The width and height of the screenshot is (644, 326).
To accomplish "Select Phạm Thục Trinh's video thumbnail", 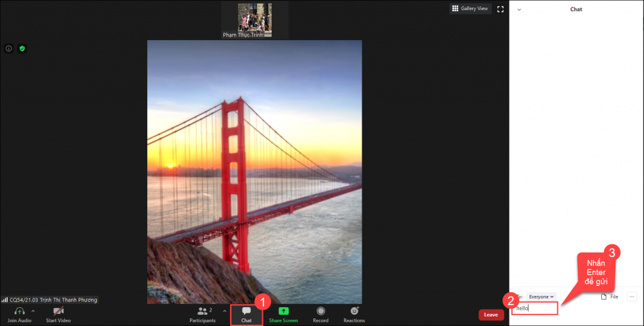I will pos(255,19).
